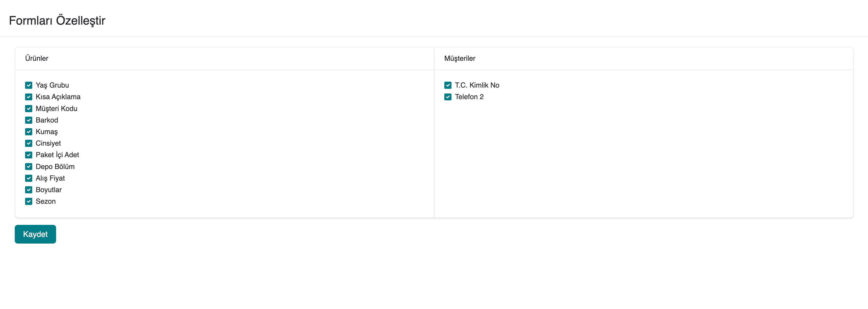Click the Ürünler section header
The image size is (868, 309).
pos(37,58)
